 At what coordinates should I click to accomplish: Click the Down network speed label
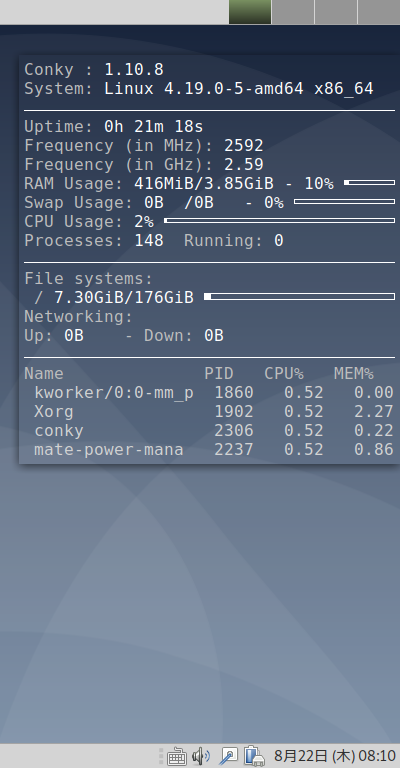tap(168, 336)
